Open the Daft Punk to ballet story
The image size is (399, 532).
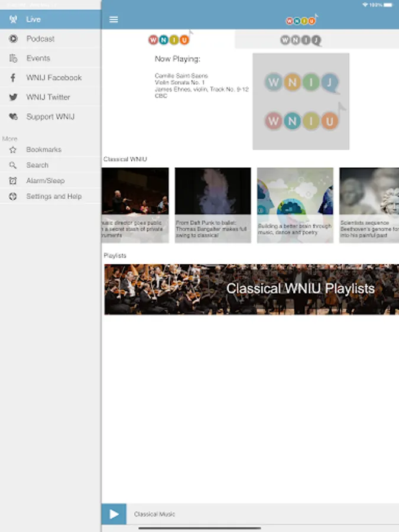coord(213,205)
